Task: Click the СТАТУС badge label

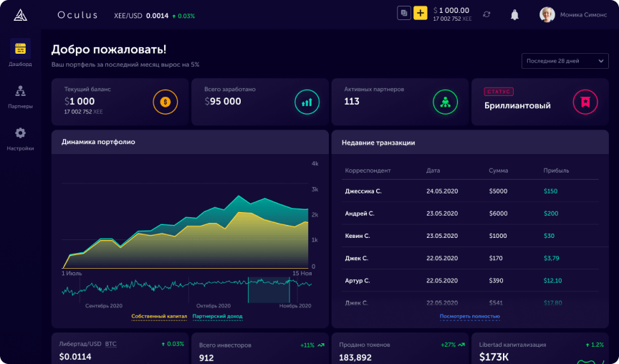Action: (x=499, y=92)
